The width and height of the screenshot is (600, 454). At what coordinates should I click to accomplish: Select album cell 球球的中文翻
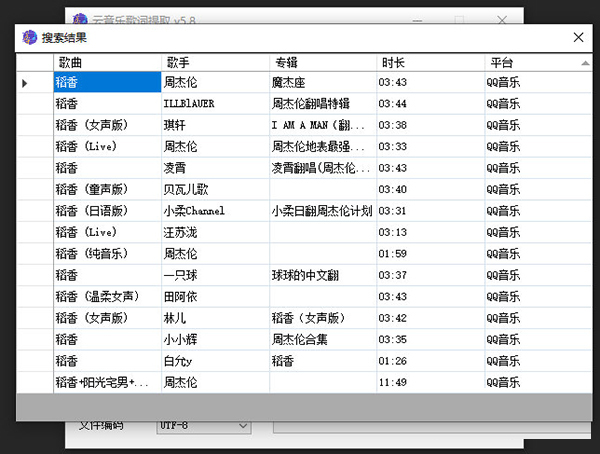tap(323, 275)
